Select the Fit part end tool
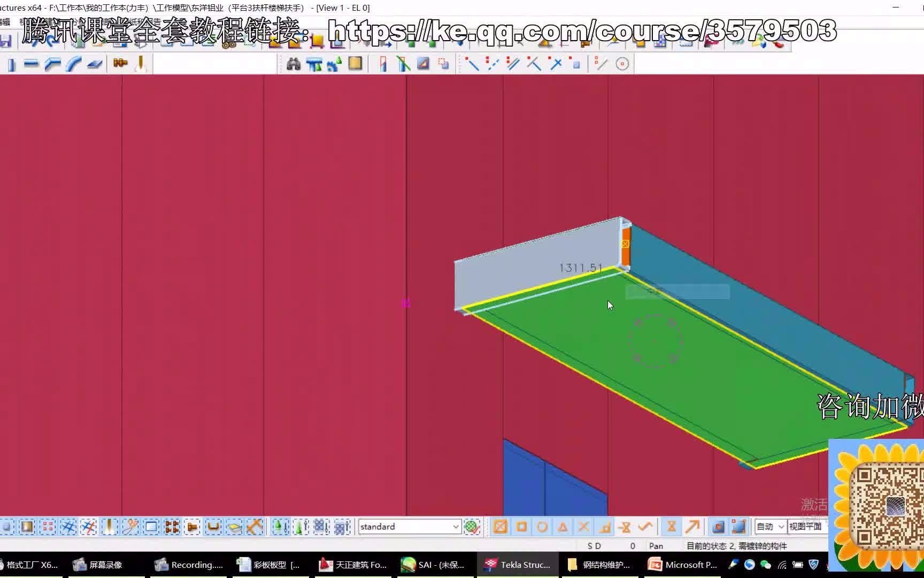 coord(382,64)
